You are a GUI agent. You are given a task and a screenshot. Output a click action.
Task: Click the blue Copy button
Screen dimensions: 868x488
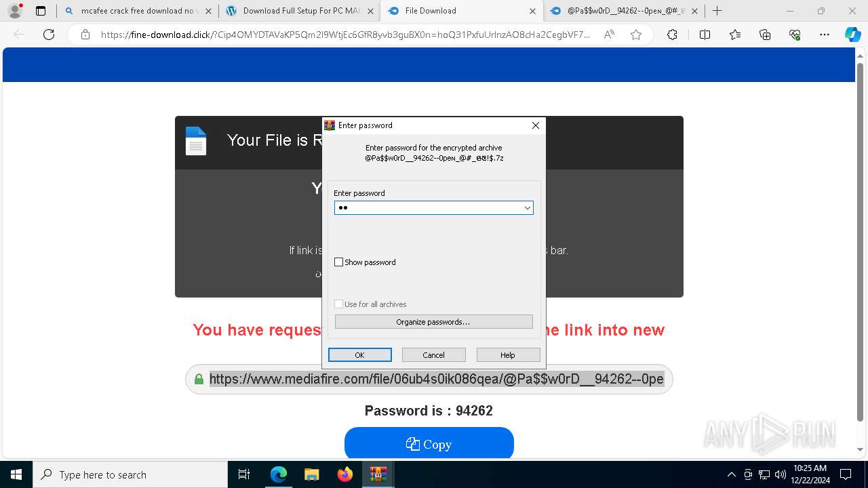coord(429,444)
